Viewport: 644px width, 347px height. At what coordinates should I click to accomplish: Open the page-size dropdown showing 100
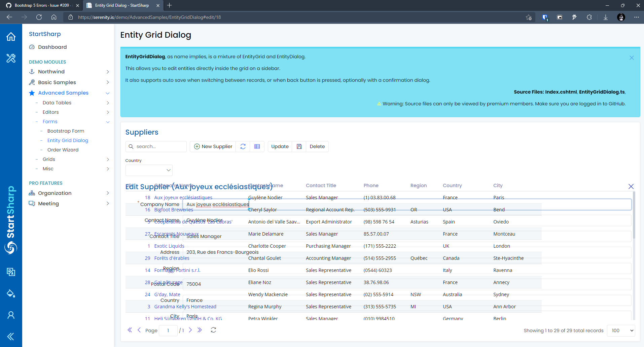point(620,331)
